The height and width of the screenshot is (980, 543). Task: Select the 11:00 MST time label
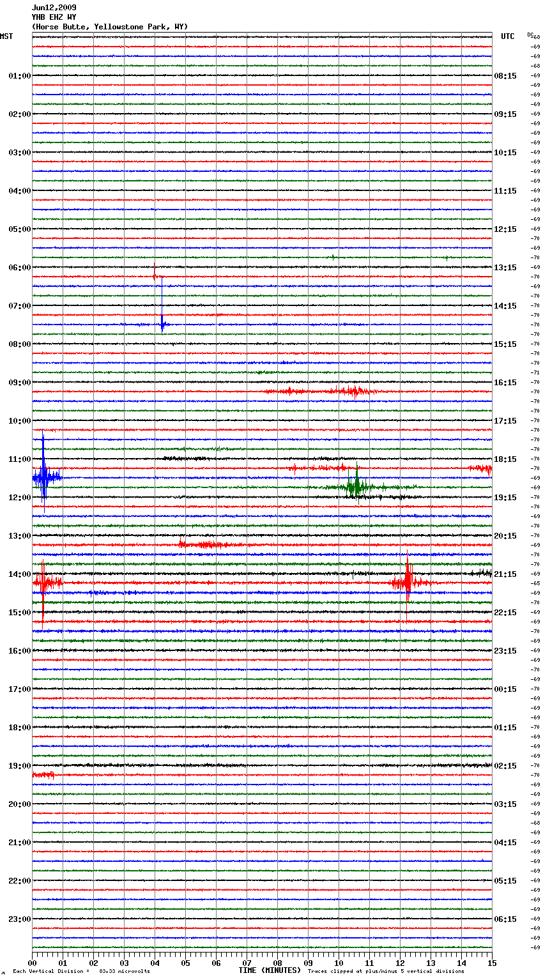(19, 459)
